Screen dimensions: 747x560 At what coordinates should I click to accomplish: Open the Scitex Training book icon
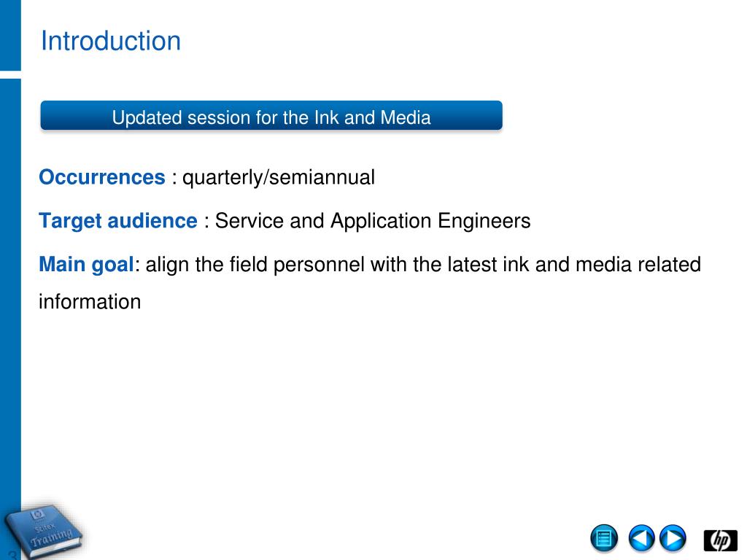(x=44, y=531)
